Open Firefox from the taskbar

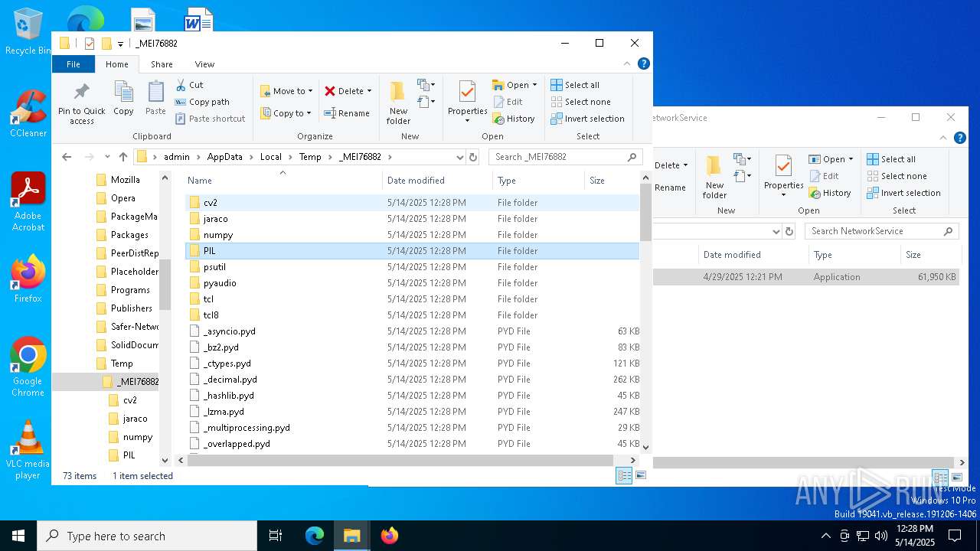point(390,536)
